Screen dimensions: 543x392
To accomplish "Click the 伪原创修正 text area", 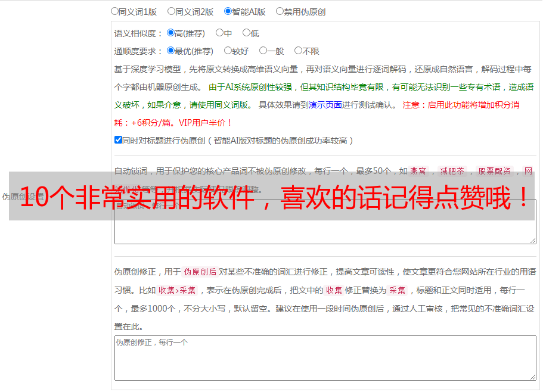I will 325,358.
